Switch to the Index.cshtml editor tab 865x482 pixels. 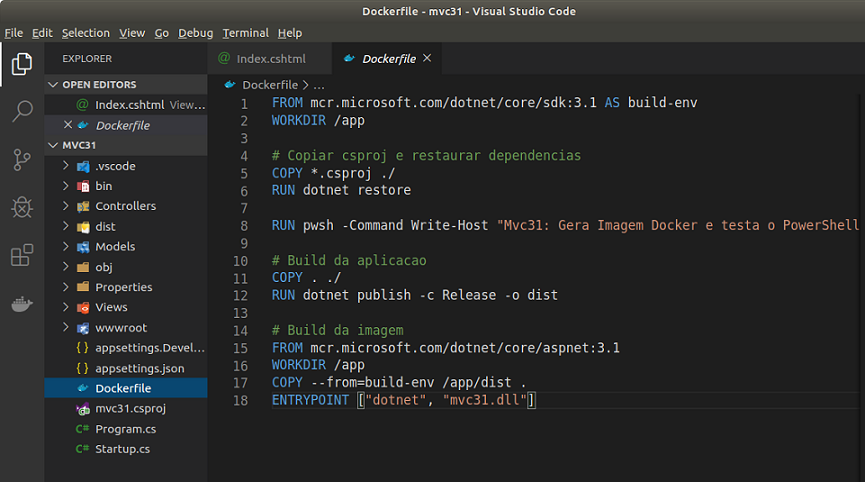(270, 58)
